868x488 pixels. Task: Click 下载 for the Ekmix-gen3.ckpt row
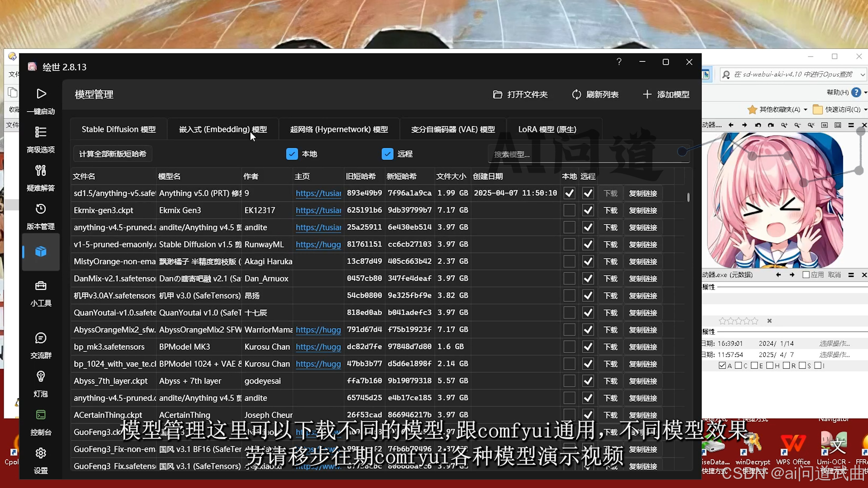pyautogui.click(x=611, y=211)
